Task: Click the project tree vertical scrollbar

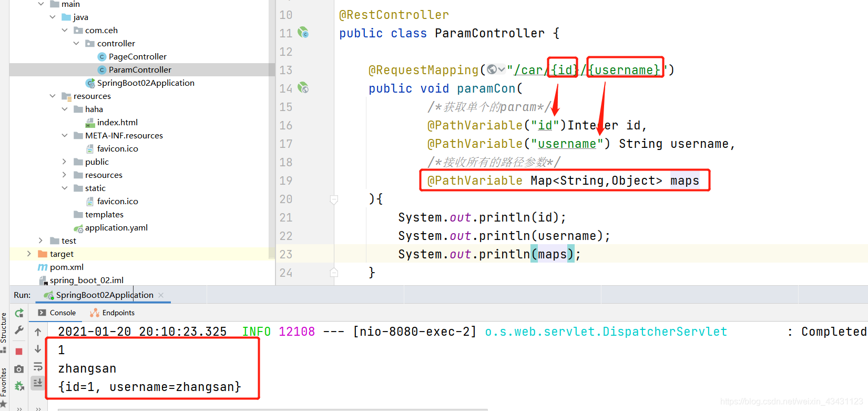Action: 272,129
